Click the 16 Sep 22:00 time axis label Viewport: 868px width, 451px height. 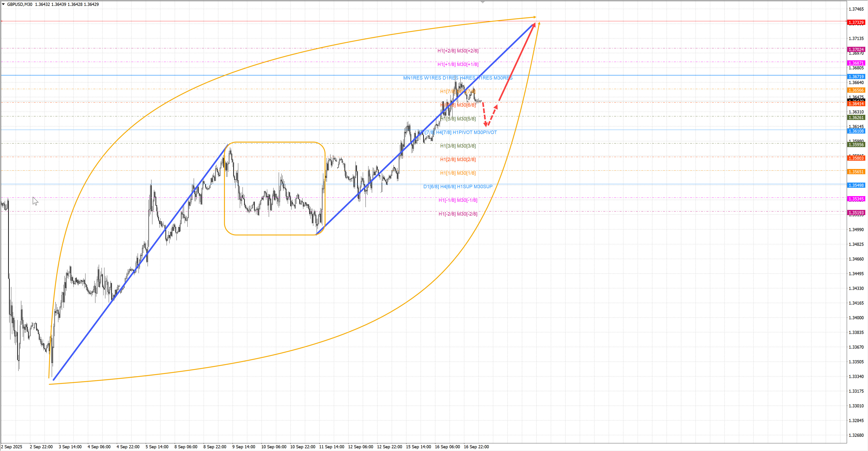point(476,447)
